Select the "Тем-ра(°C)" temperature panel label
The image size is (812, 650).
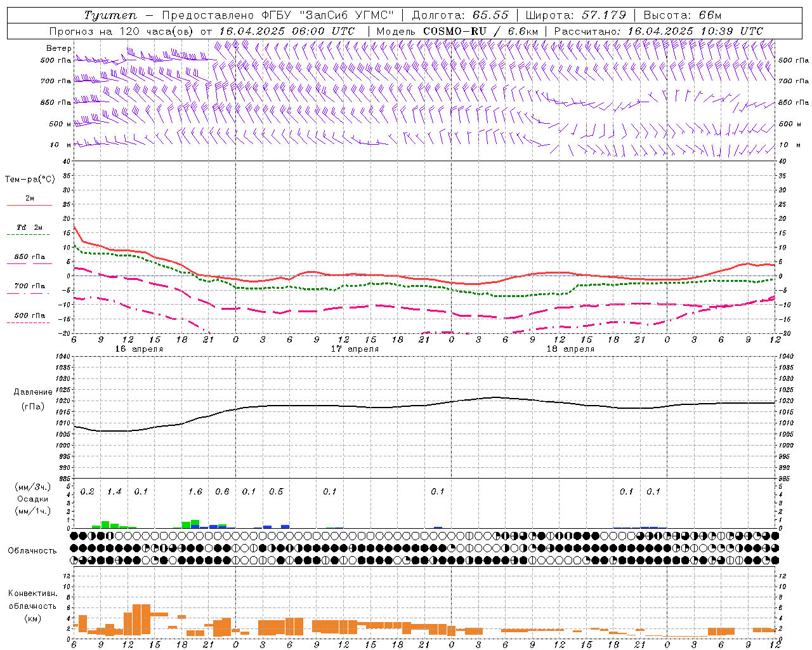tap(30, 180)
